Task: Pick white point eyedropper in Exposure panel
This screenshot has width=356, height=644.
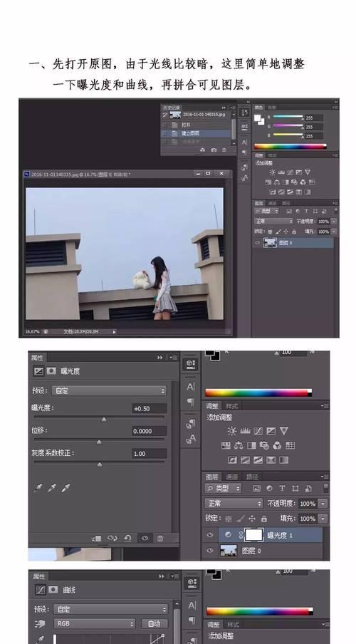Action: [66, 488]
